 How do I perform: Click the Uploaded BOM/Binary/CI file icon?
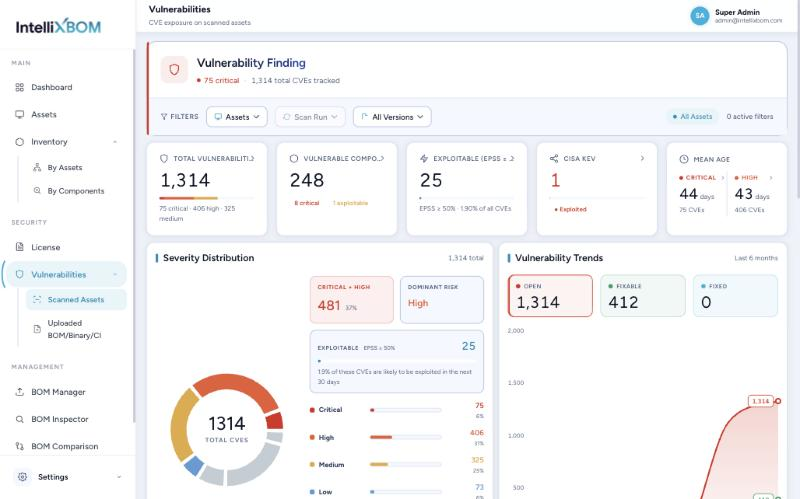[x=37, y=329]
